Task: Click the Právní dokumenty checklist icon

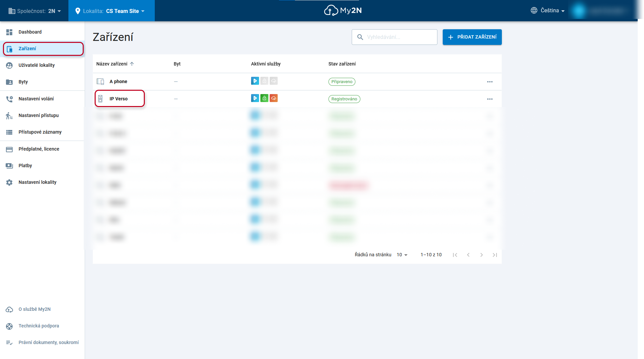Action: 9,343
